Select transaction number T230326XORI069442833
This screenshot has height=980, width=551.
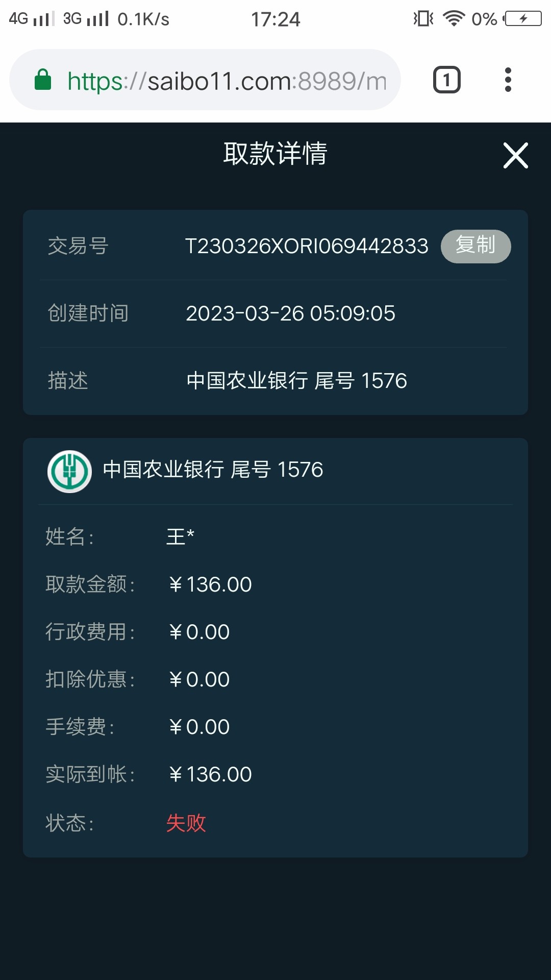click(306, 246)
